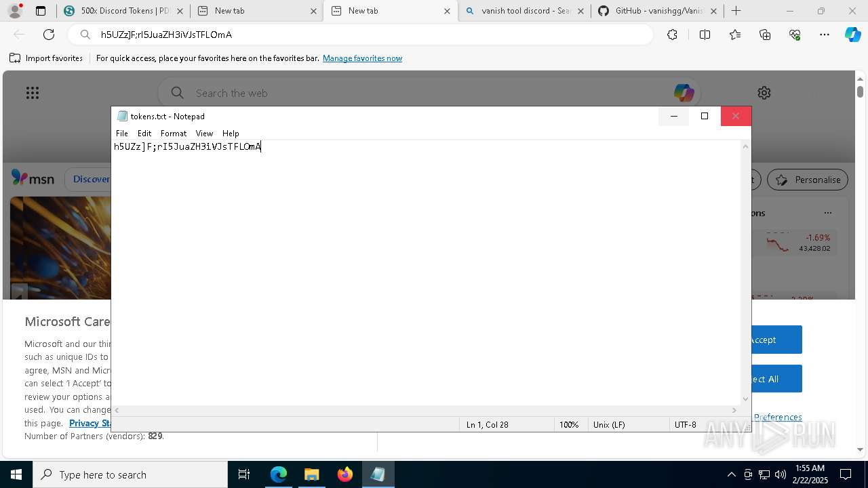Close the vanish tool discord search tab
This screenshot has height=488, width=868.
(x=580, y=11)
